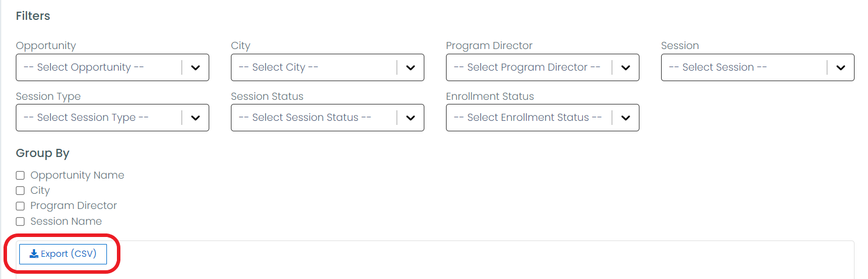Screen dimensions: 868x279
Task: Click the Session Type chevron arrow
Action: click(196, 118)
